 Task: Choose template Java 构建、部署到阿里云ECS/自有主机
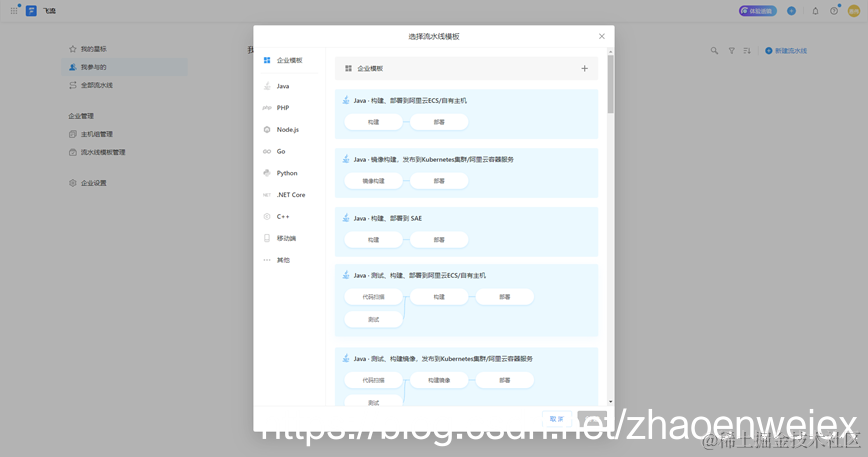coord(466,114)
